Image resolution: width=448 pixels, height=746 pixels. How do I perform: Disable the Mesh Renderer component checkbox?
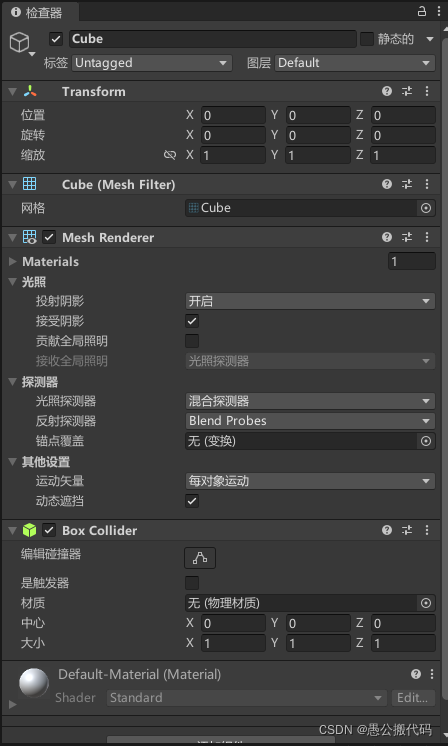pos(49,237)
